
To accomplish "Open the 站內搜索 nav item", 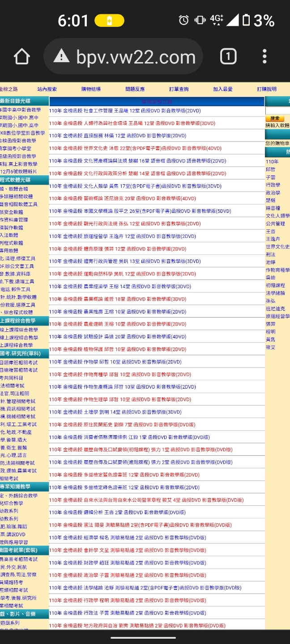I will pyautogui.click(x=47, y=89).
